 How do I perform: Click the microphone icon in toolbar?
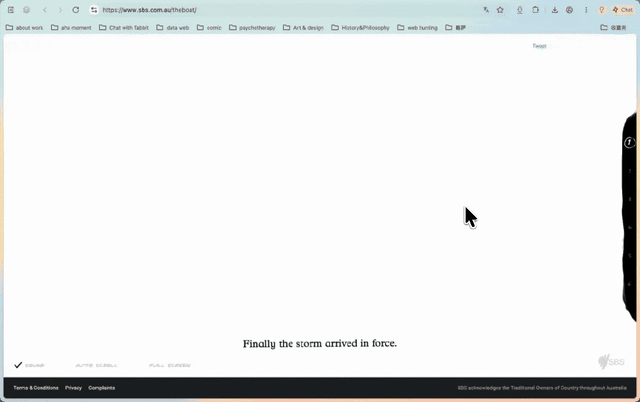pos(520,10)
